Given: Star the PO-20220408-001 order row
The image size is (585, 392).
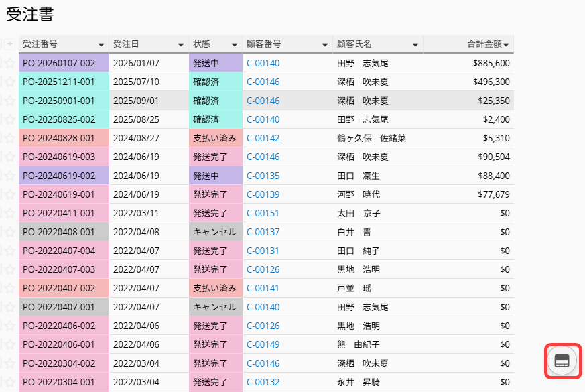Looking at the screenshot, I should pyautogui.click(x=9, y=232).
